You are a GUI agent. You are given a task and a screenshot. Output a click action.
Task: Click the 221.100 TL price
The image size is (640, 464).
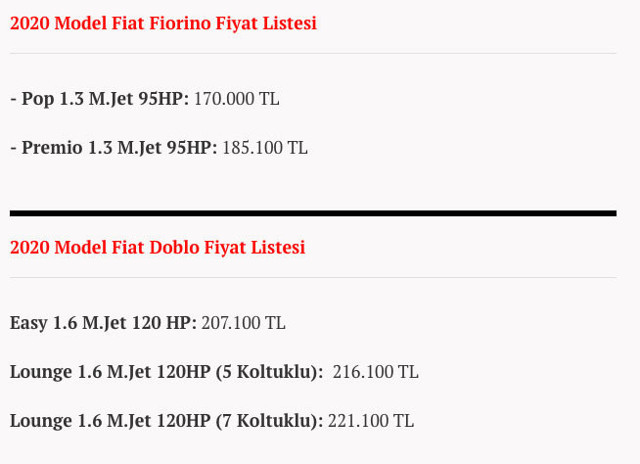coord(370,421)
